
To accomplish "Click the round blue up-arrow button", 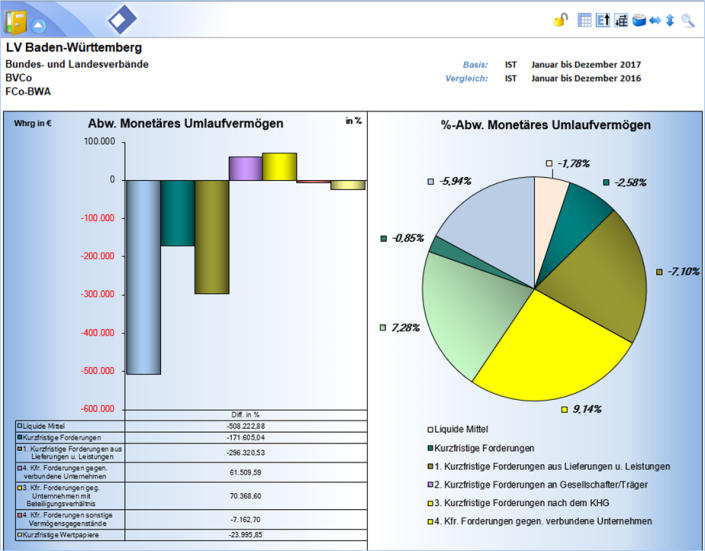I will click(38, 24).
